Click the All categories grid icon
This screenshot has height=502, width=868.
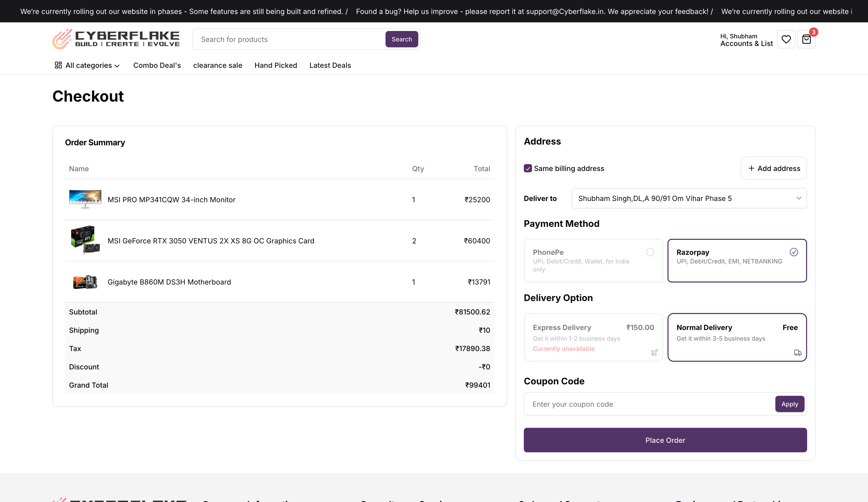58,65
